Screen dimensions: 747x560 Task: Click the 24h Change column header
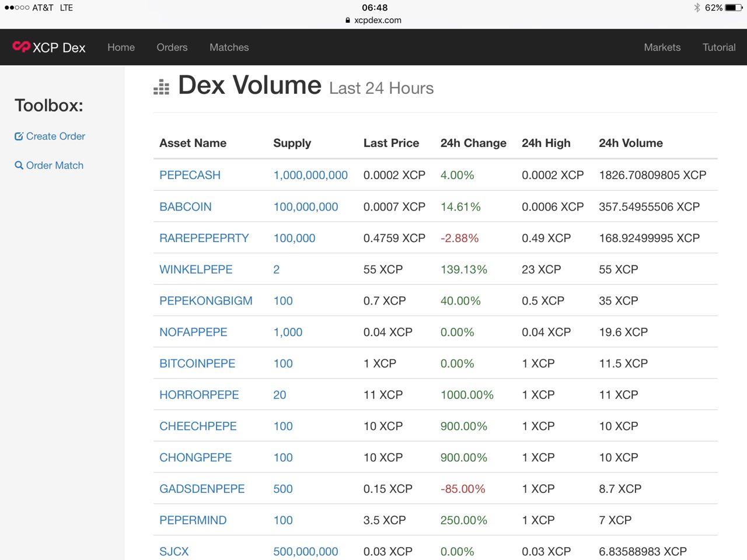tap(473, 143)
